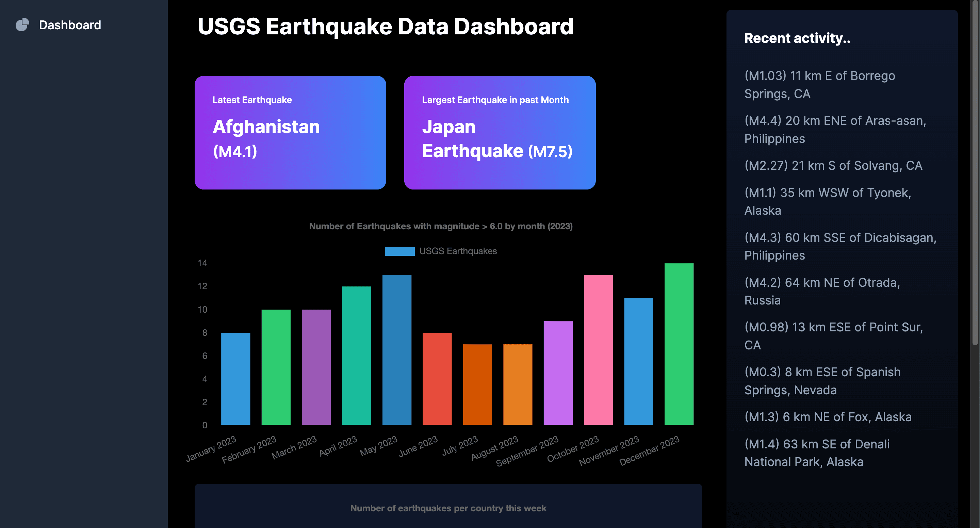Click the Fox, Alaska activity entry
Screen dimensions: 980x528
828,417
